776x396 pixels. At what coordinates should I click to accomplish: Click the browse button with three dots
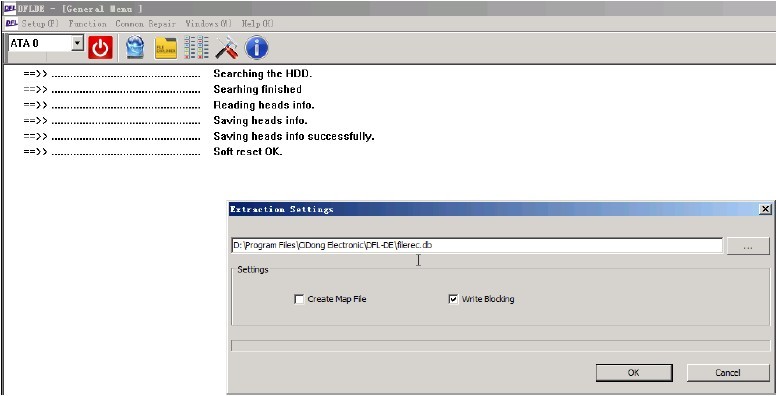[748, 246]
